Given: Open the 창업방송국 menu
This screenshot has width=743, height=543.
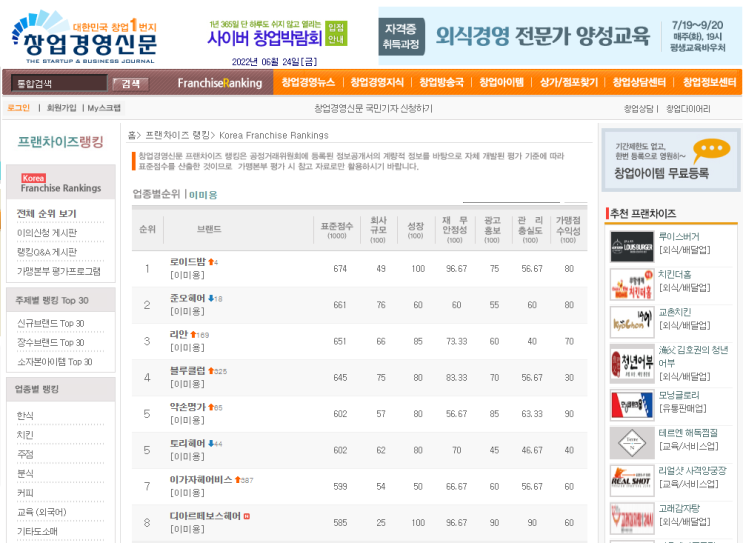Looking at the screenshot, I should tap(441, 82).
